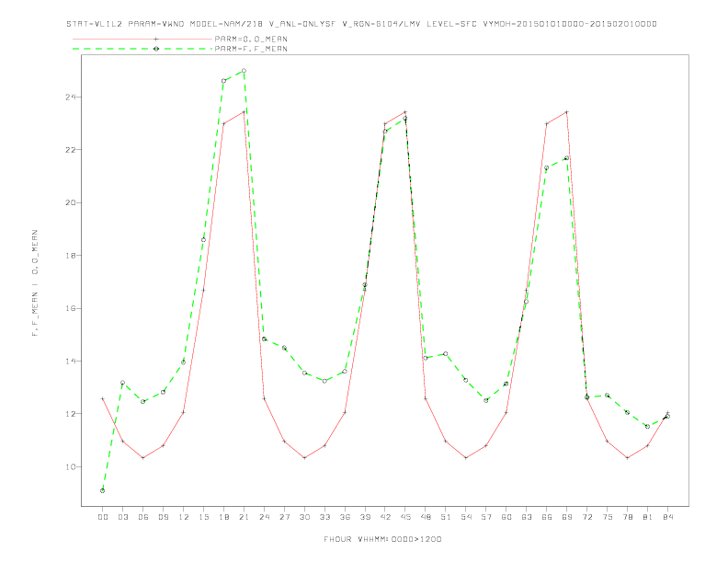Click x-axis tick label 66
Image resolution: width=728 pixels, height=563 pixels.
pos(547,517)
